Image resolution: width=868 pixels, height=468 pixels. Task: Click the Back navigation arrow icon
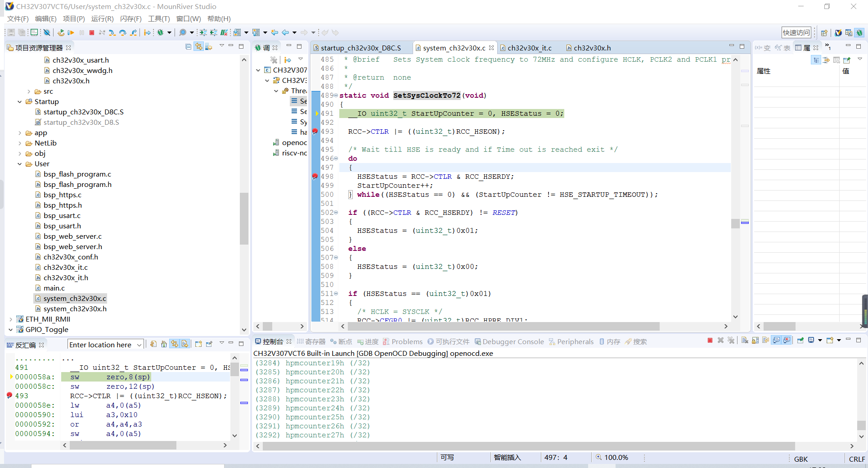point(285,32)
